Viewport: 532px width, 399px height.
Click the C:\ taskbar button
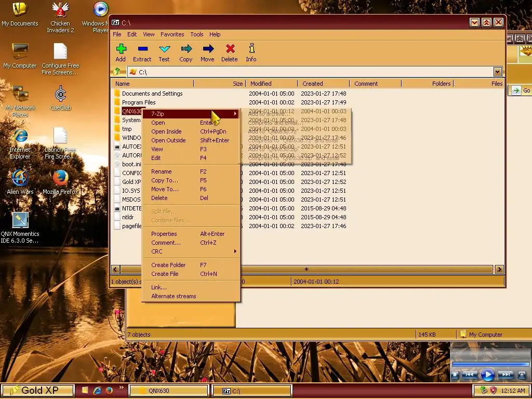(252, 391)
